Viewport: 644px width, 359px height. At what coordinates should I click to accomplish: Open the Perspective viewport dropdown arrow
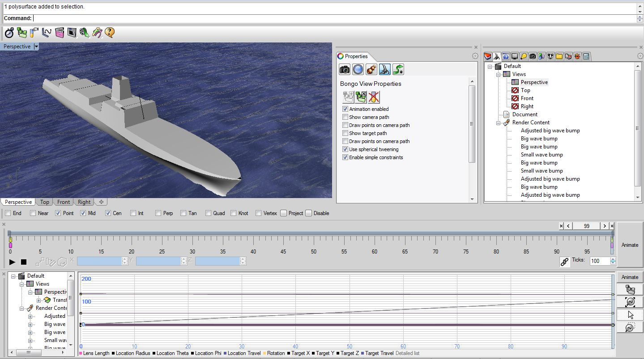point(36,46)
